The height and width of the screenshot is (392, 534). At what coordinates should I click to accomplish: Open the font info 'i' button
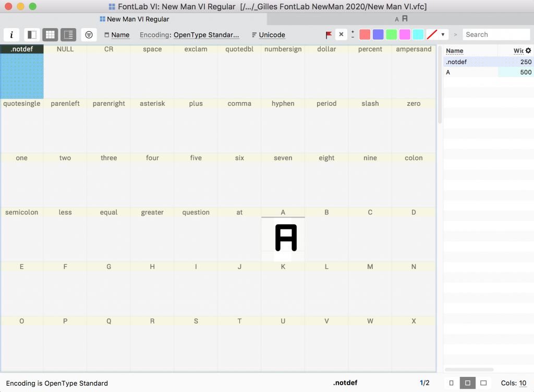click(x=11, y=35)
